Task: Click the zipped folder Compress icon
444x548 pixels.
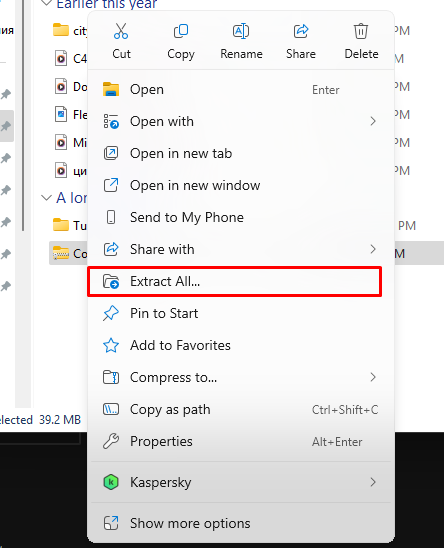Action: coord(111,377)
